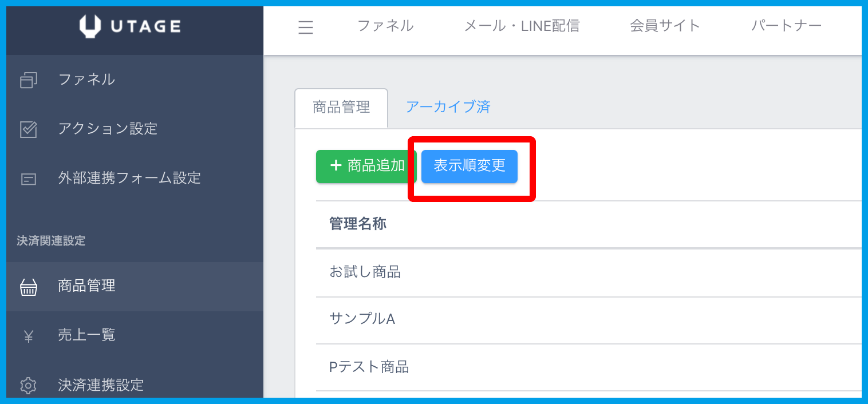Screen dimensions: 868x404
Task: Click the payment integration gear icon
Action: click(28, 385)
